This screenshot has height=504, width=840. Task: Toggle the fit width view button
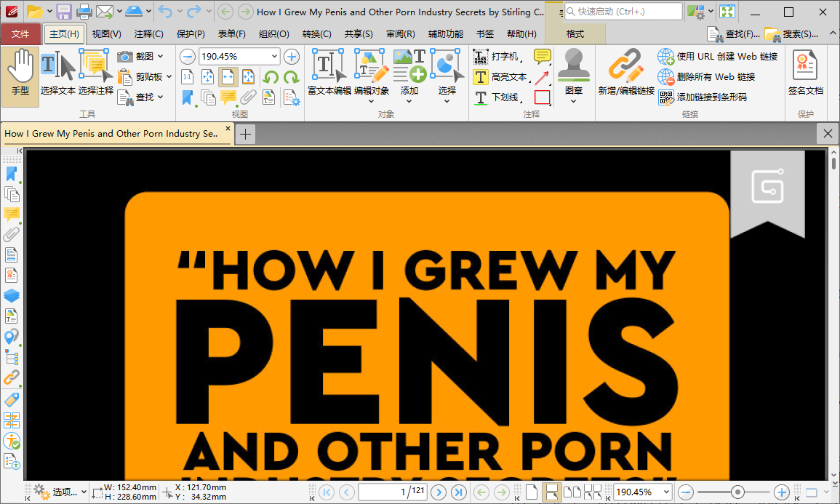pyautogui.click(x=228, y=77)
